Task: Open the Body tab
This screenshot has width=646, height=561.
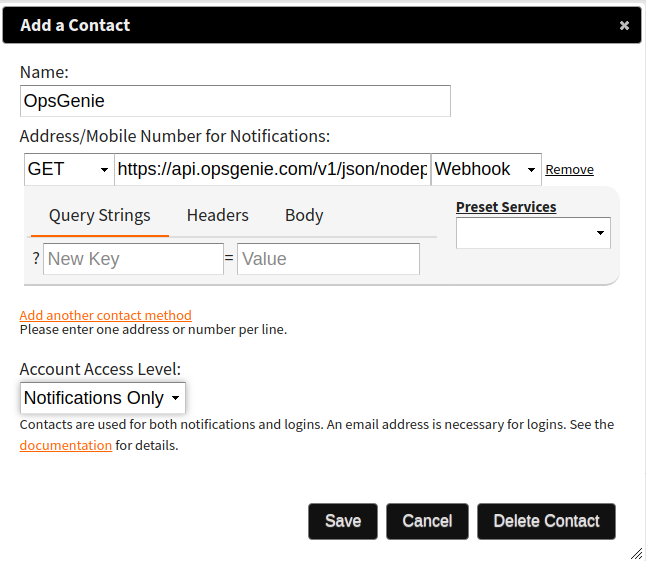Action: 304,215
